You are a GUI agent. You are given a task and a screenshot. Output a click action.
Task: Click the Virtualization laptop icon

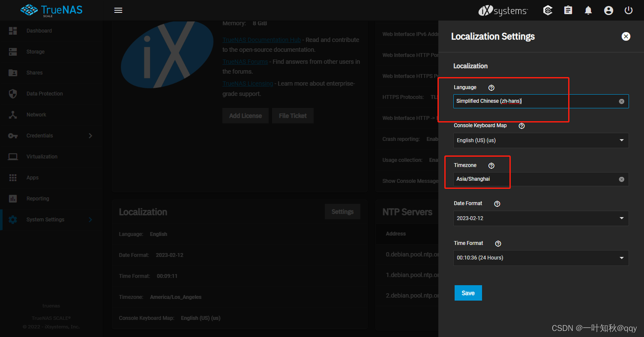tap(13, 157)
